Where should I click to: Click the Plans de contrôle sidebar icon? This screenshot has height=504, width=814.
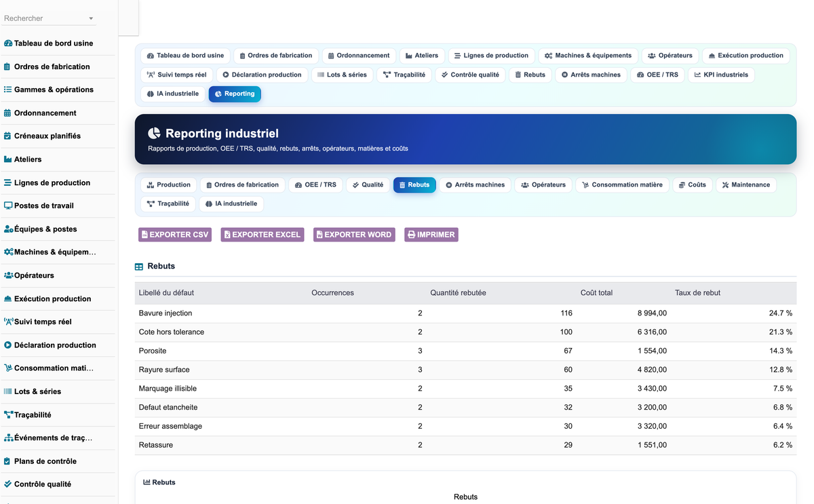coord(7,461)
